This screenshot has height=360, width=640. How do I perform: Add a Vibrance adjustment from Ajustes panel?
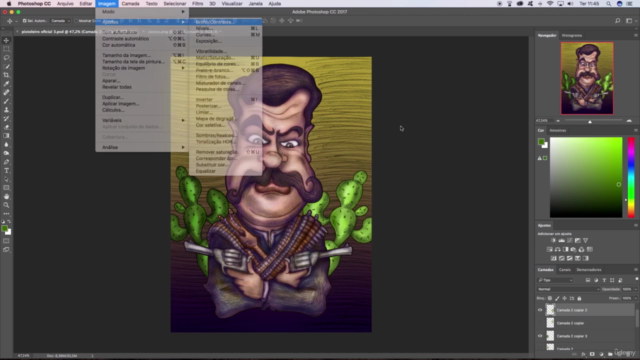coord(586,240)
